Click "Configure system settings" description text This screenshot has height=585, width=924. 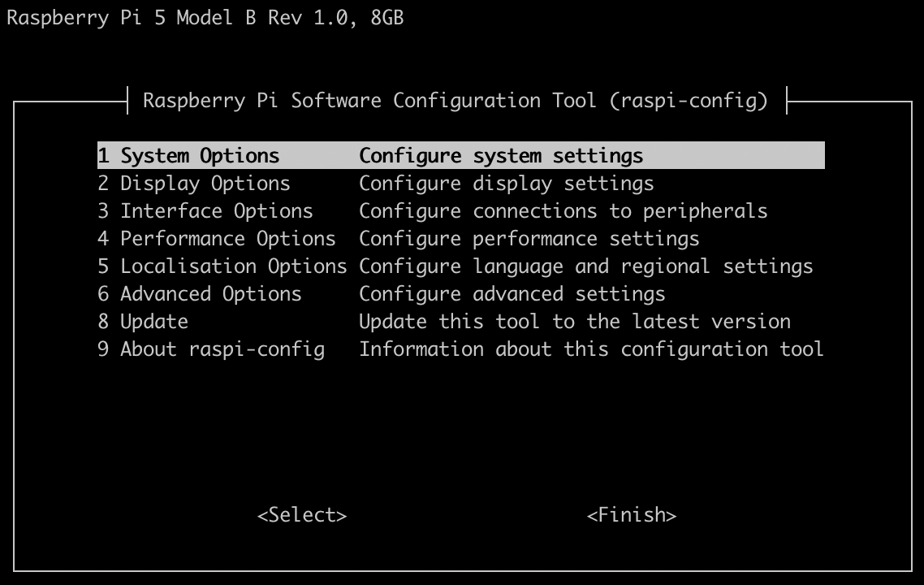point(501,156)
